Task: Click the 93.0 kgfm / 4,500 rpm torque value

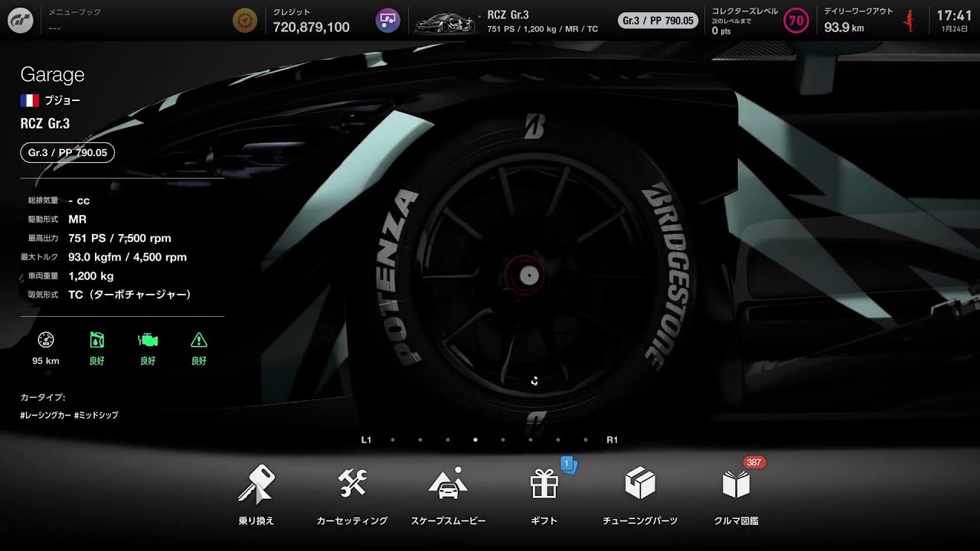Action: pyautogui.click(x=127, y=257)
